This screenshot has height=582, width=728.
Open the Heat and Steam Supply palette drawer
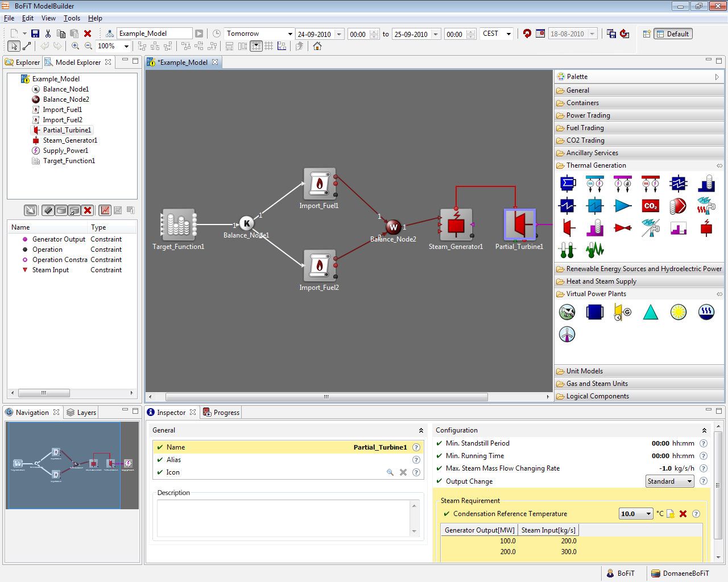pyautogui.click(x=639, y=281)
